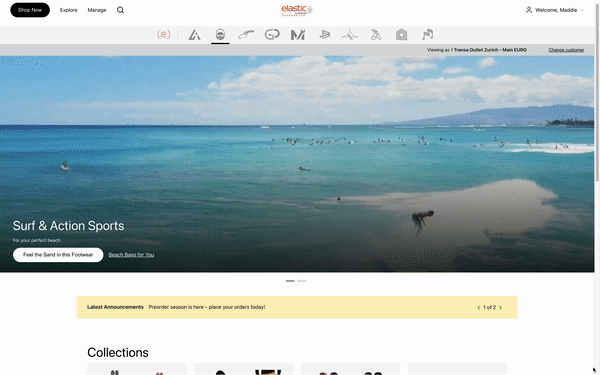Select the circular face brand logo icon
Image resolution: width=600 pixels, height=375 pixels.
(220, 34)
